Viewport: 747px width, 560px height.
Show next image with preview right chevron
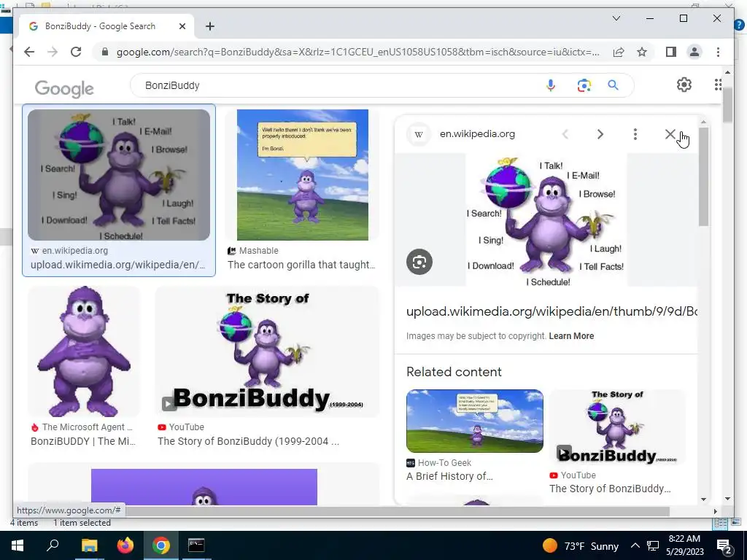click(600, 134)
